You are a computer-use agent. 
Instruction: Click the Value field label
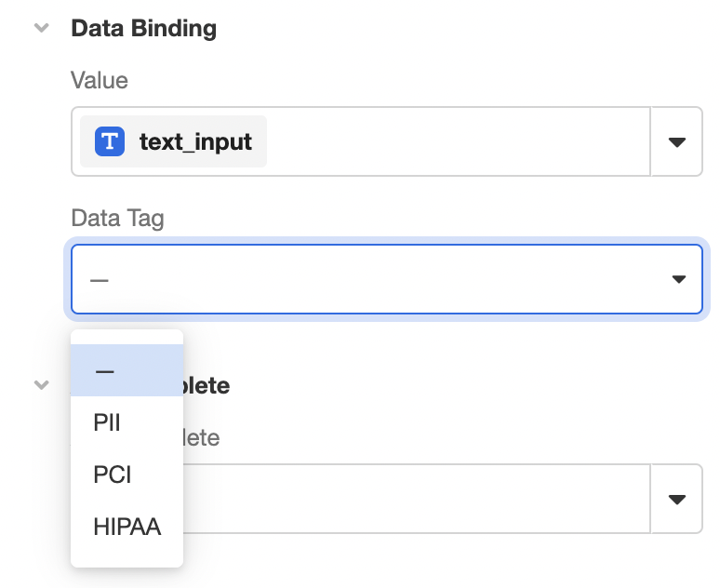click(100, 81)
